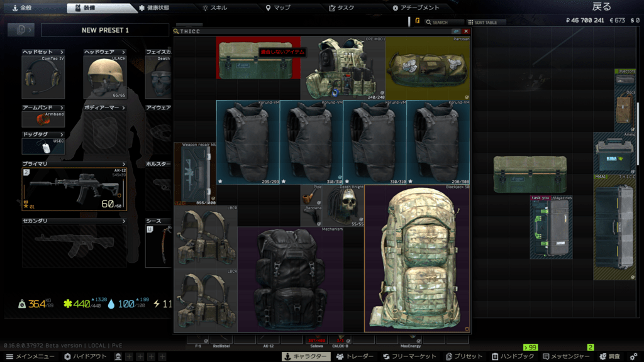The width and height of the screenshot is (644, 362).
Task: Switch to the アチーブメント tab
Action: 416,8
